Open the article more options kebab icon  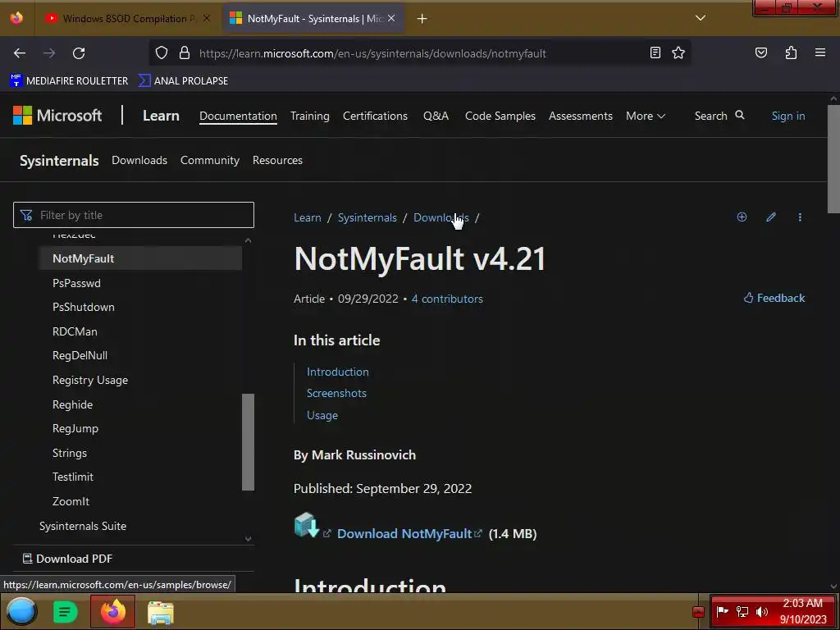pyautogui.click(x=800, y=217)
